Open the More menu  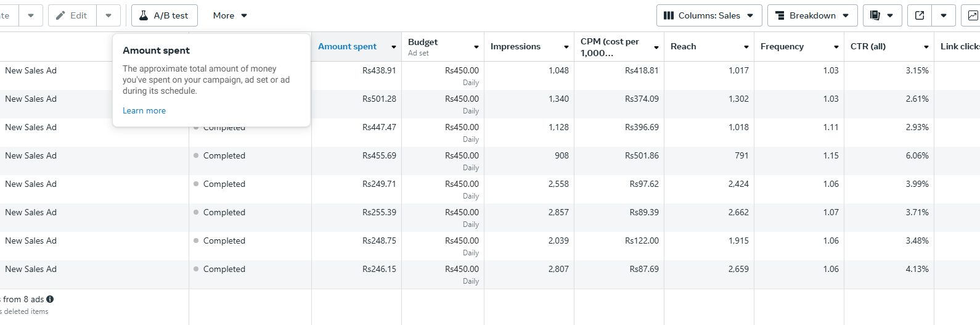pyautogui.click(x=229, y=15)
